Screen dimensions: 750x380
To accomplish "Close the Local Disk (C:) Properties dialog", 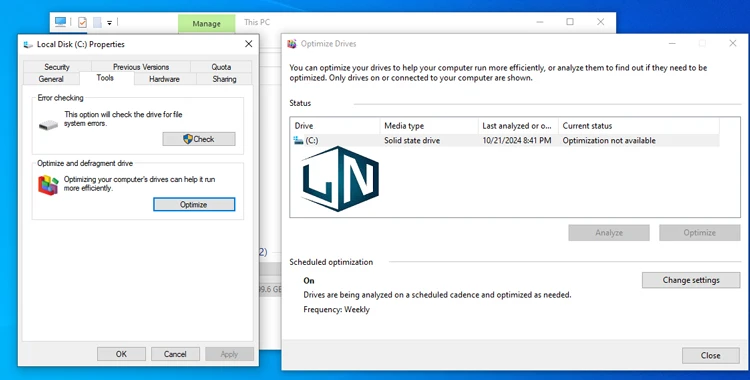I will click(249, 44).
